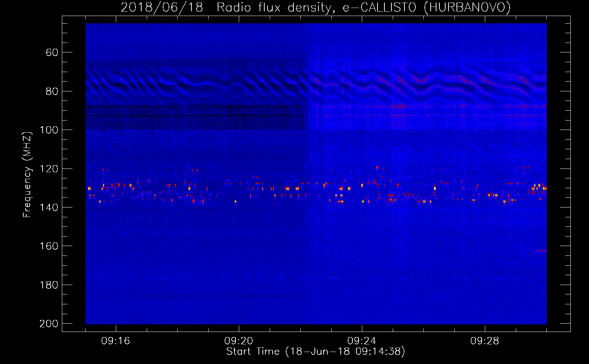Click the 200 frequency tick label
Screen dimensions: 589x364
click(49, 324)
